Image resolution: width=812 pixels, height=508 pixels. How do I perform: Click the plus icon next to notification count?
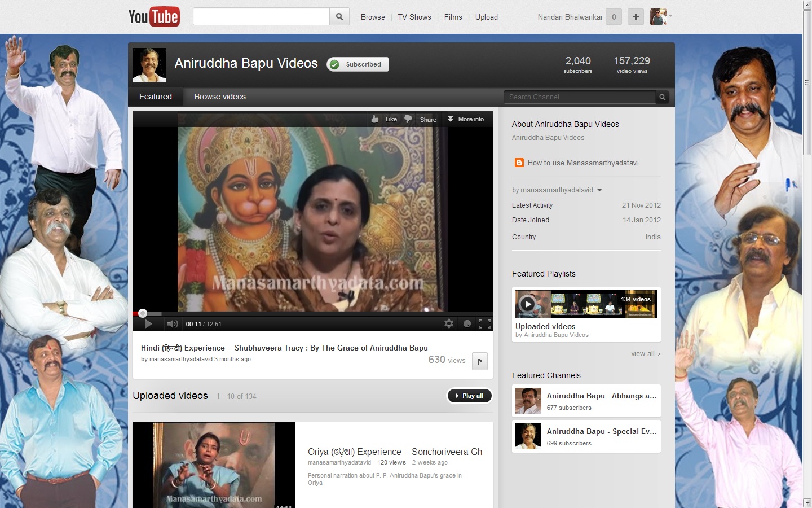636,17
